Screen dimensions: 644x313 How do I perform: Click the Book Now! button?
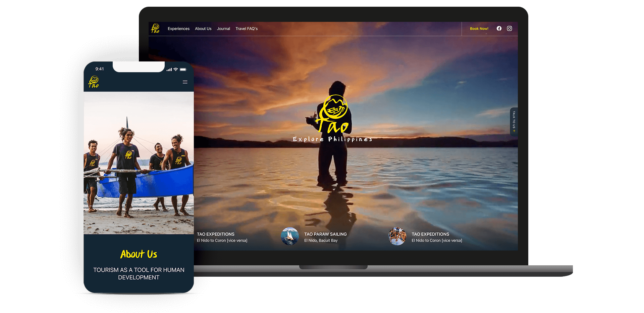[x=479, y=29]
